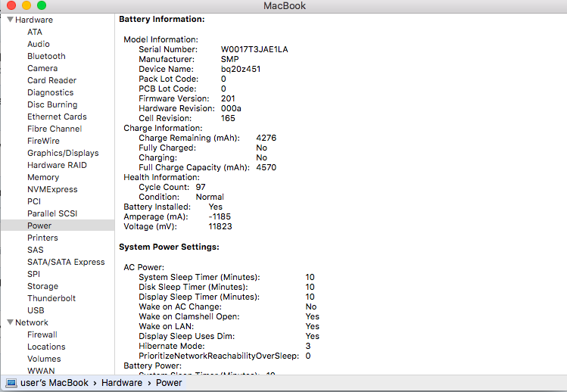Screen dimensions: 567x392
Task: Open Thunderbolt section
Action: tap(51, 298)
